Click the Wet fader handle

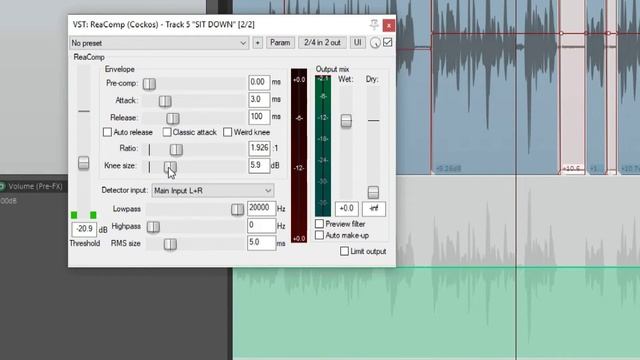pos(346,121)
